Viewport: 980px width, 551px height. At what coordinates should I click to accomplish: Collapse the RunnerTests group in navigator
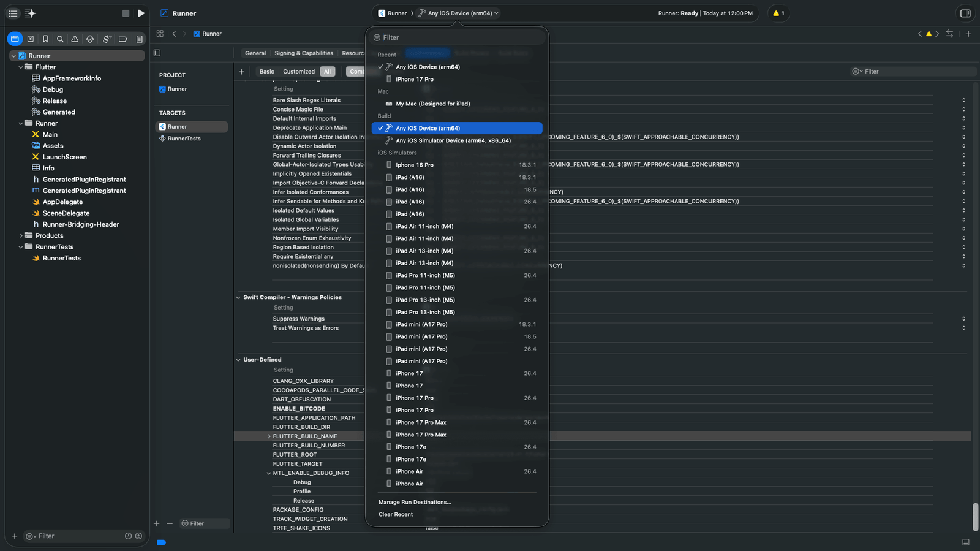(x=21, y=247)
